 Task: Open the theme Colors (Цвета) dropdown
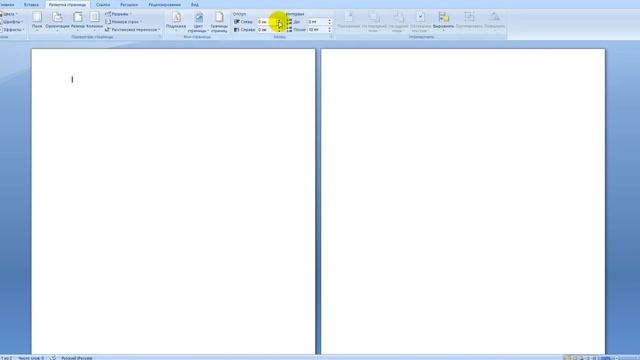9,14
